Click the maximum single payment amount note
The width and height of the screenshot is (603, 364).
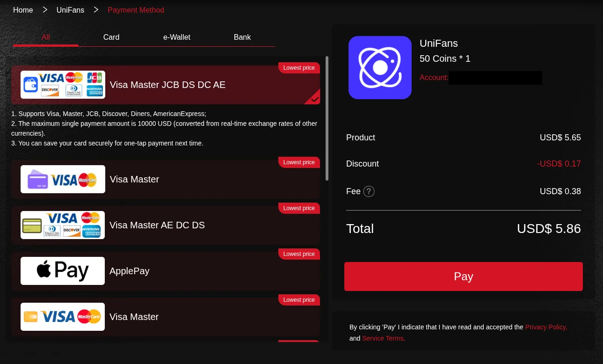pos(164,129)
